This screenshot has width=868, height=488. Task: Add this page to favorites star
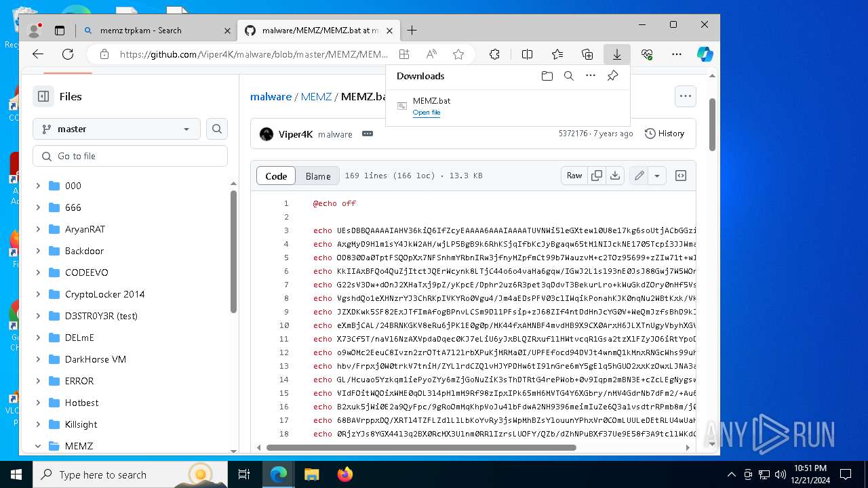point(458,54)
